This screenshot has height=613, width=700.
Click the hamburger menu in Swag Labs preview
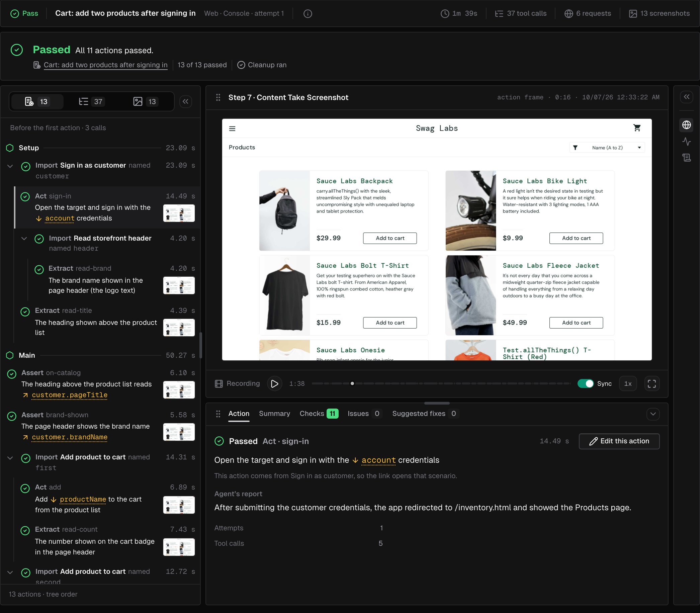(232, 128)
